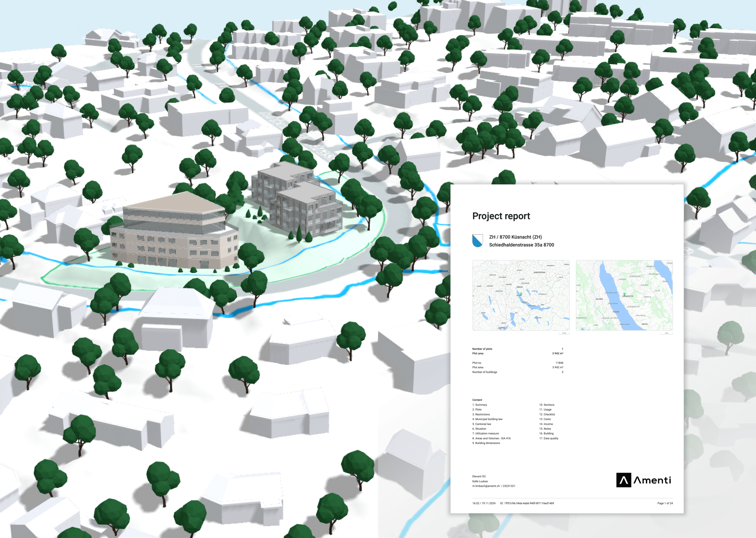Click the green location pin on the lake map

tap(624, 294)
